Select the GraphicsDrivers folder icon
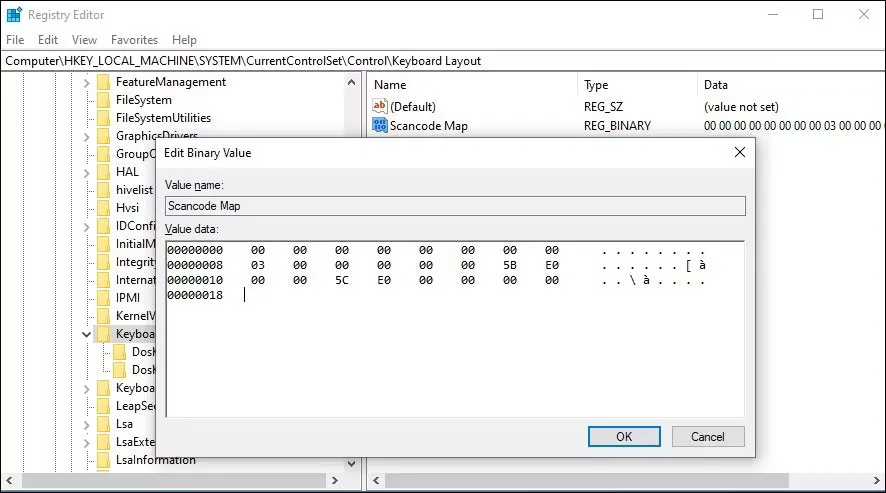 point(103,136)
